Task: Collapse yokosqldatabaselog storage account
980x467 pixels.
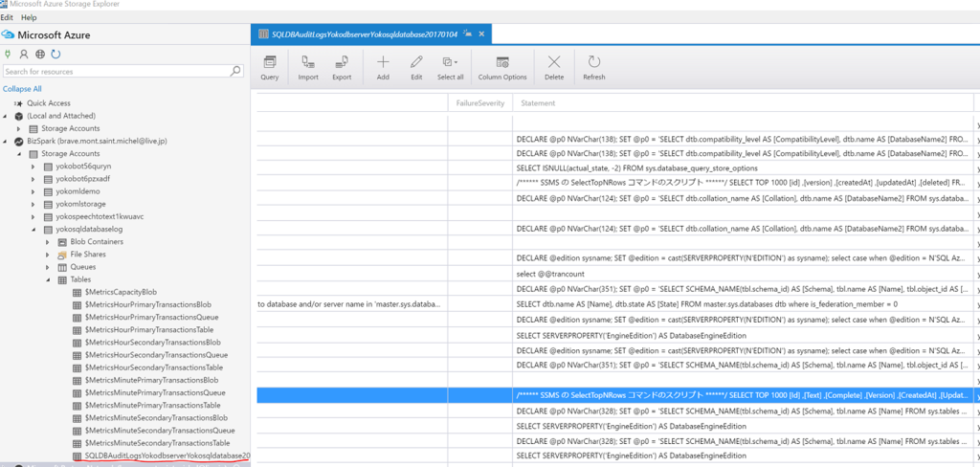Action: [x=33, y=230]
